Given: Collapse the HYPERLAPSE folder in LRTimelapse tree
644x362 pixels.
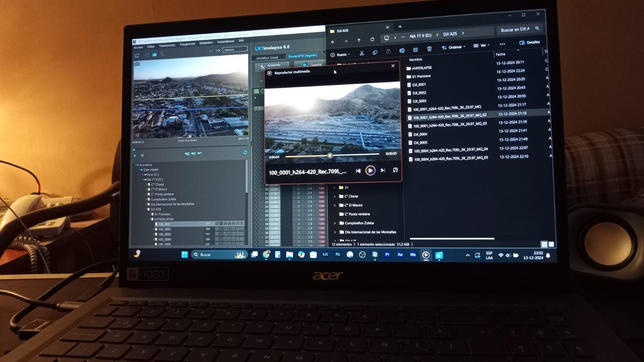Looking at the screenshot, I should tap(152, 219).
